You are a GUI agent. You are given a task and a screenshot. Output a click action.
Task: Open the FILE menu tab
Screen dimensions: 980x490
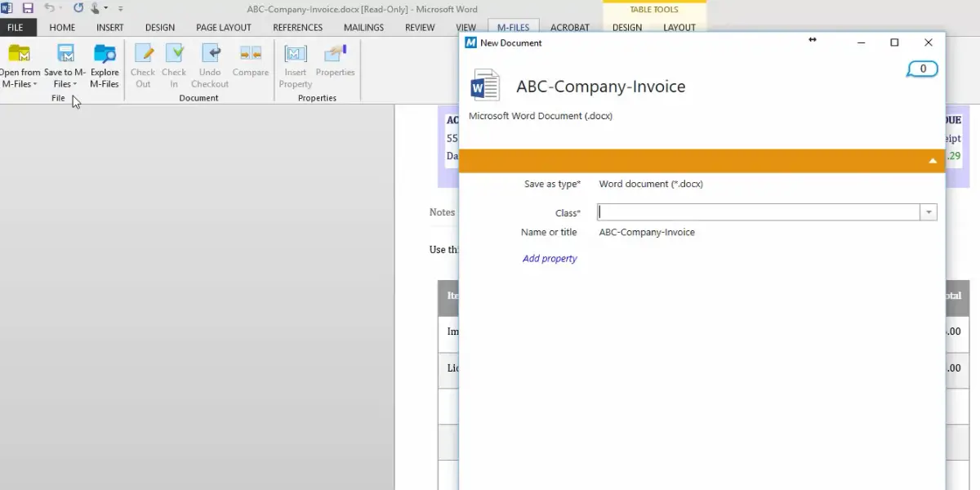tap(16, 27)
